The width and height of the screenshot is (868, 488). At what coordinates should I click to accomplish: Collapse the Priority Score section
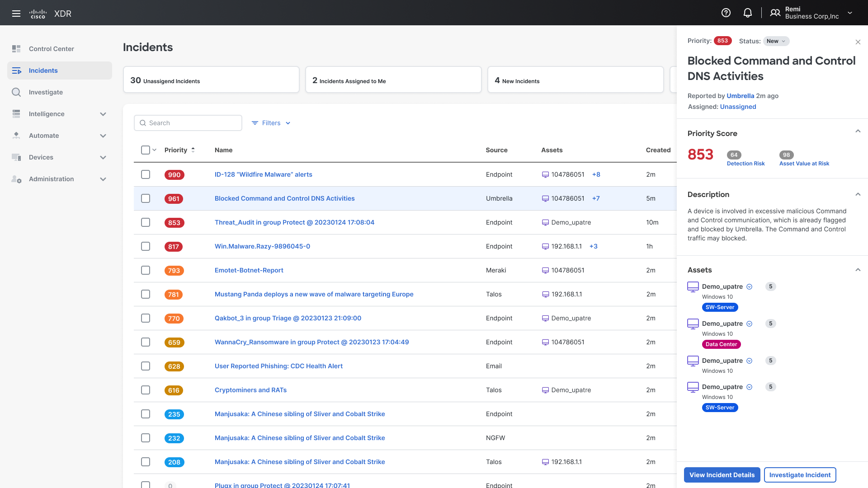coord(858,131)
